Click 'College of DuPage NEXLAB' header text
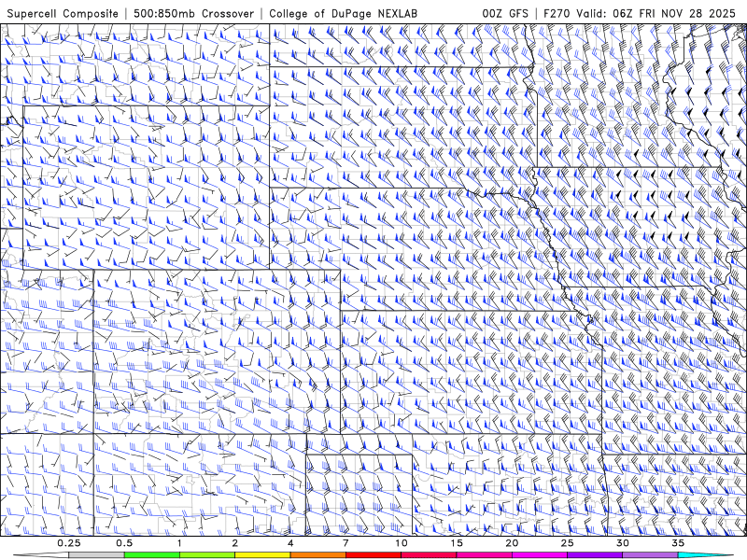This screenshot has width=747, height=560. coord(343,14)
